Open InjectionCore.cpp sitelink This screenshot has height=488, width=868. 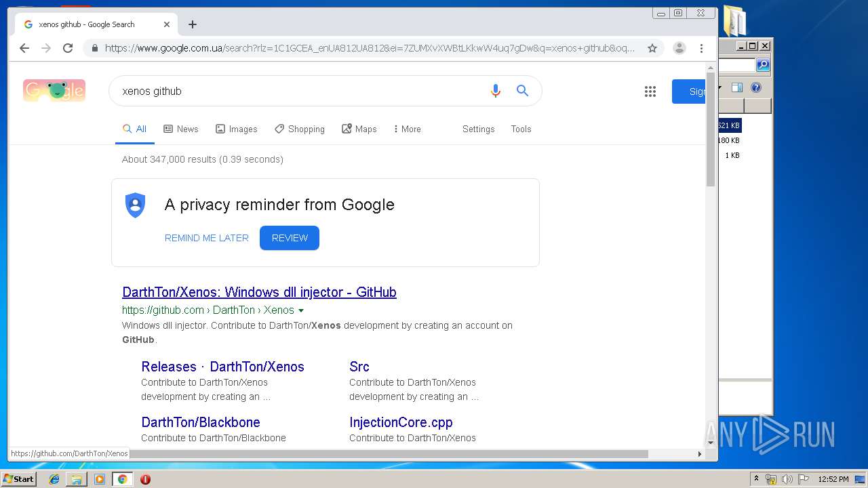(x=401, y=422)
